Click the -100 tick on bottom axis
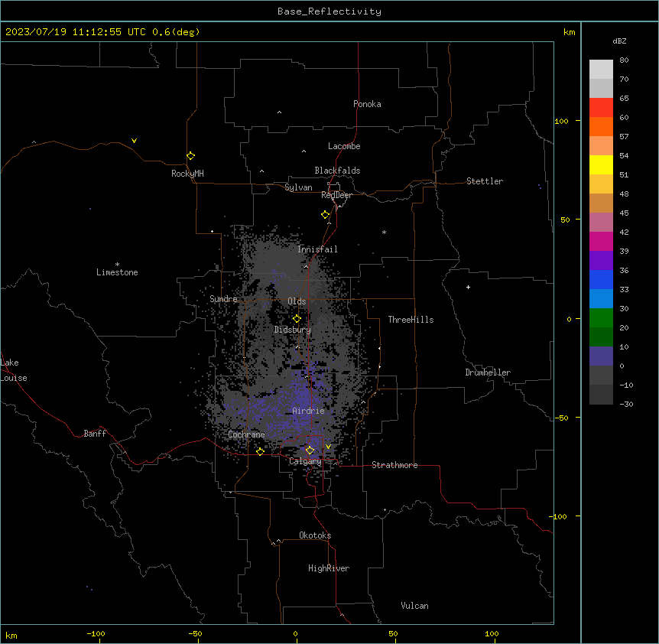The height and width of the screenshot is (644, 659). click(96, 633)
